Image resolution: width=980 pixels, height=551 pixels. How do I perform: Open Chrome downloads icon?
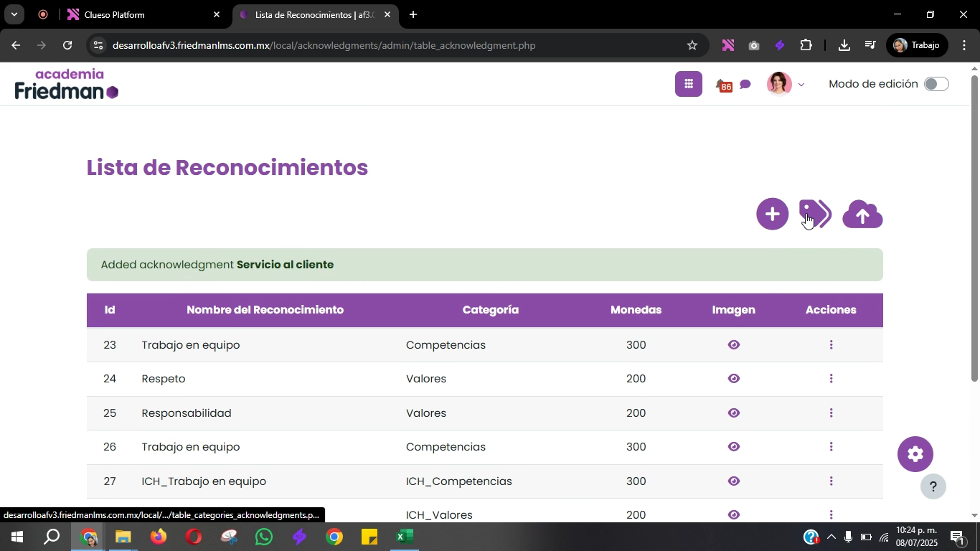(844, 45)
